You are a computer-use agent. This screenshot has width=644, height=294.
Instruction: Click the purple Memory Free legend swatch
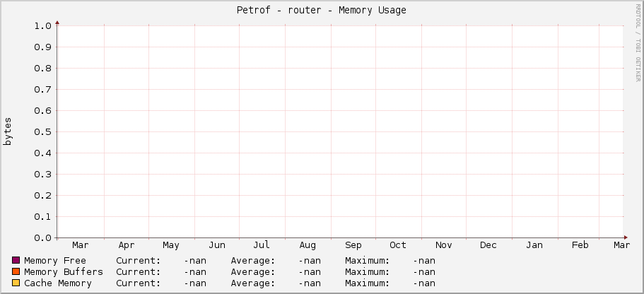[16, 260]
